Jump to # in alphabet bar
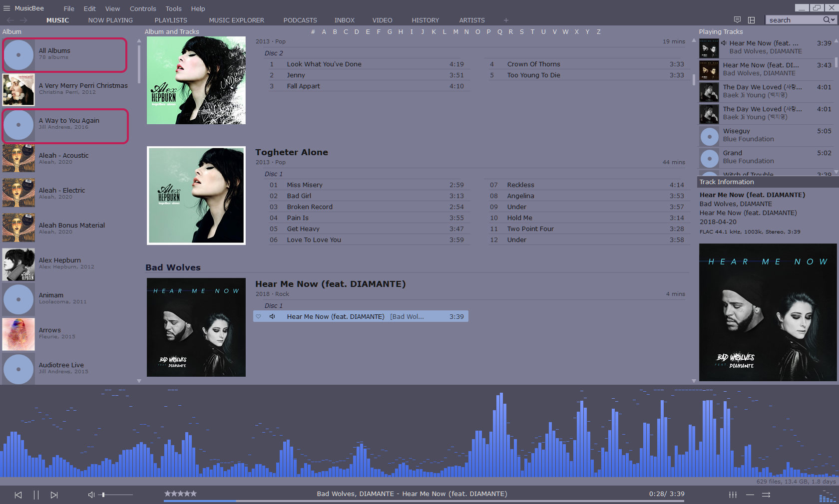 (313, 31)
